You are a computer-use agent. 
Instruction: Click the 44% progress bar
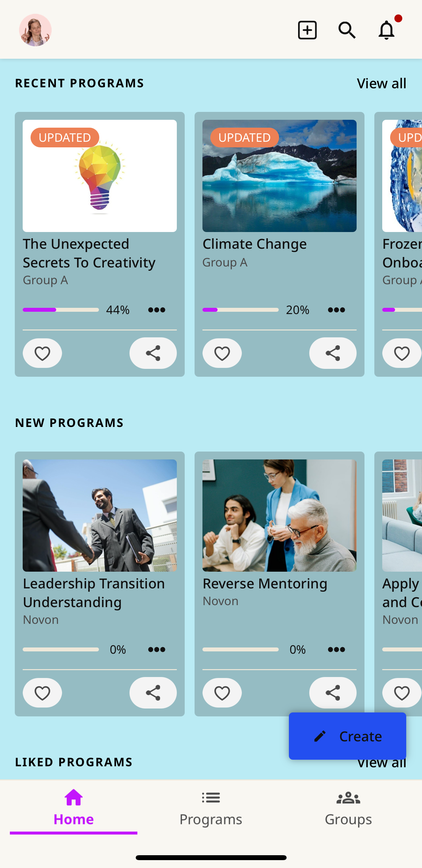point(61,310)
